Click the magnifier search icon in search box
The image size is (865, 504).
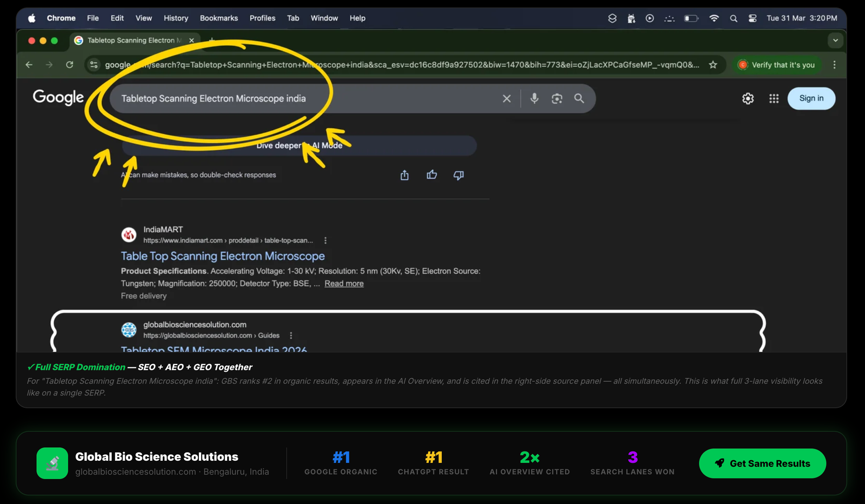(x=579, y=98)
